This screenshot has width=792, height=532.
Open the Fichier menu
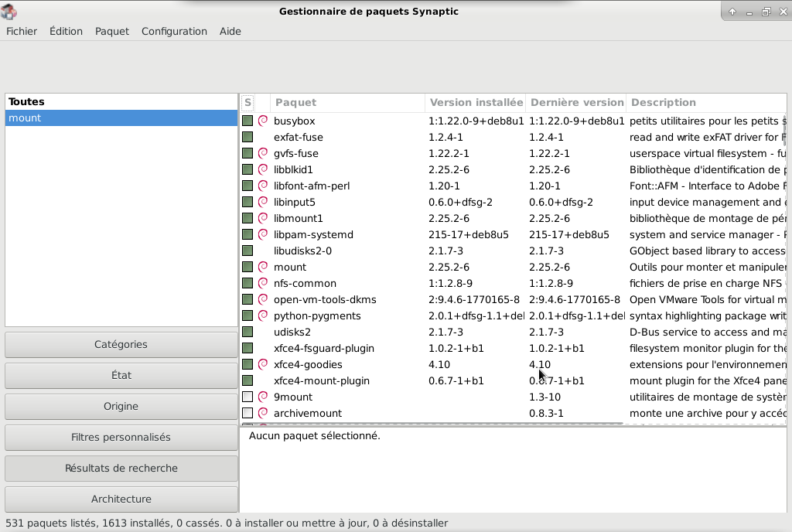(x=22, y=31)
